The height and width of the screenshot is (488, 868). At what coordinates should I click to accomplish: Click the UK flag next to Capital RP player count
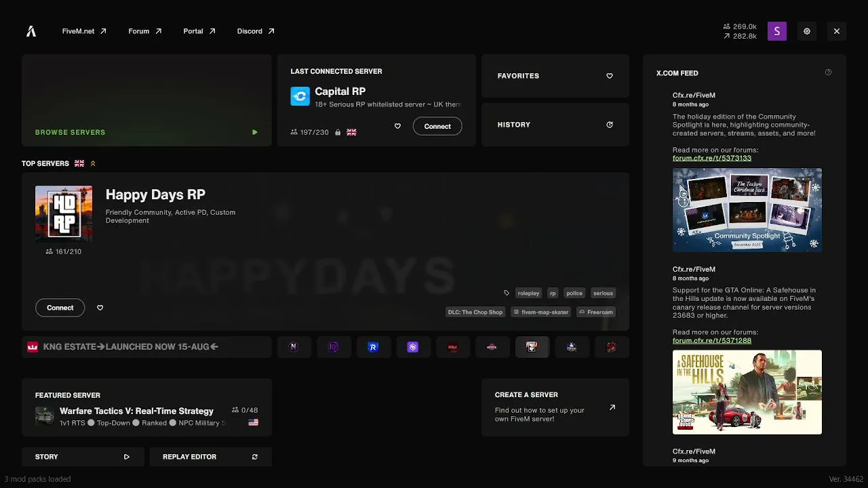[x=351, y=132]
